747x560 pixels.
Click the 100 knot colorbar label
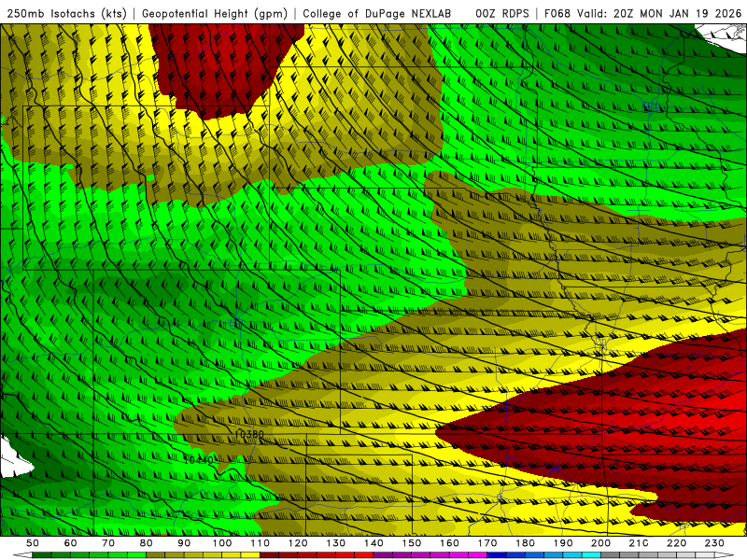[x=222, y=543]
